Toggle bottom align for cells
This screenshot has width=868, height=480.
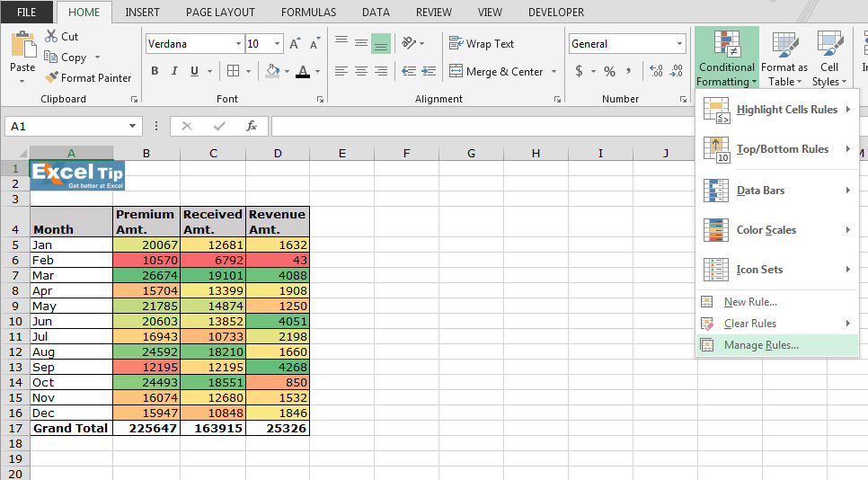[x=381, y=43]
